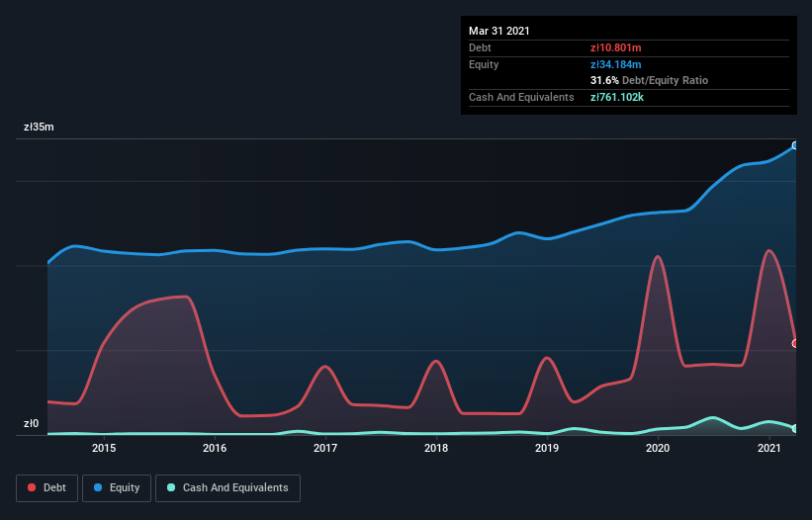Image resolution: width=812 pixels, height=520 pixels.
Task: Toggle the Equity series legend button
Action: point(117,488)
